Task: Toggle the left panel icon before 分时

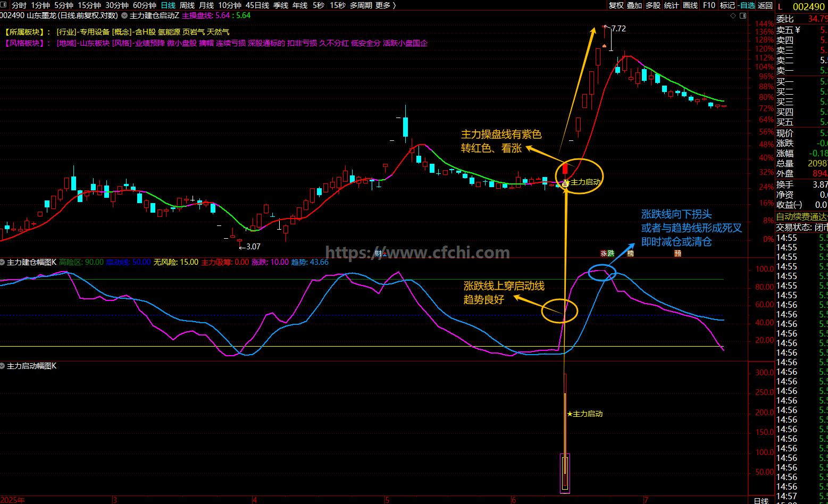Action: [x=4, y=5]
